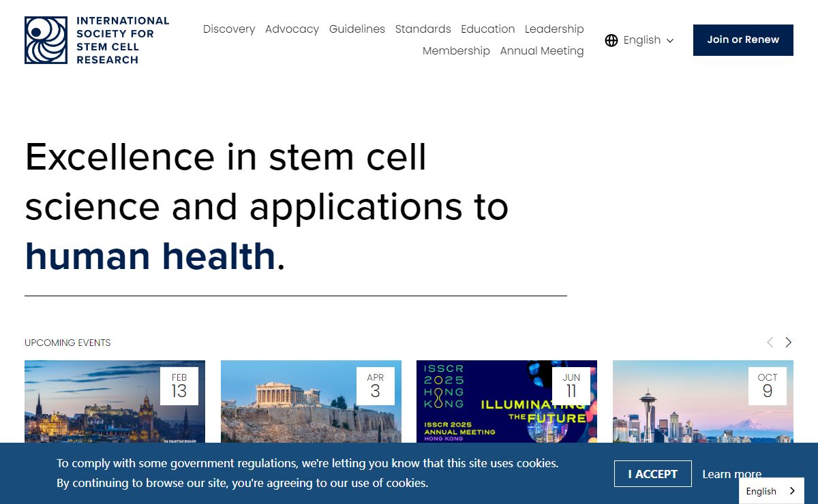The height and width of the screenshot is (504, 818).
Task: Open the Guidelines menu
Action: (x=357, y=29)
